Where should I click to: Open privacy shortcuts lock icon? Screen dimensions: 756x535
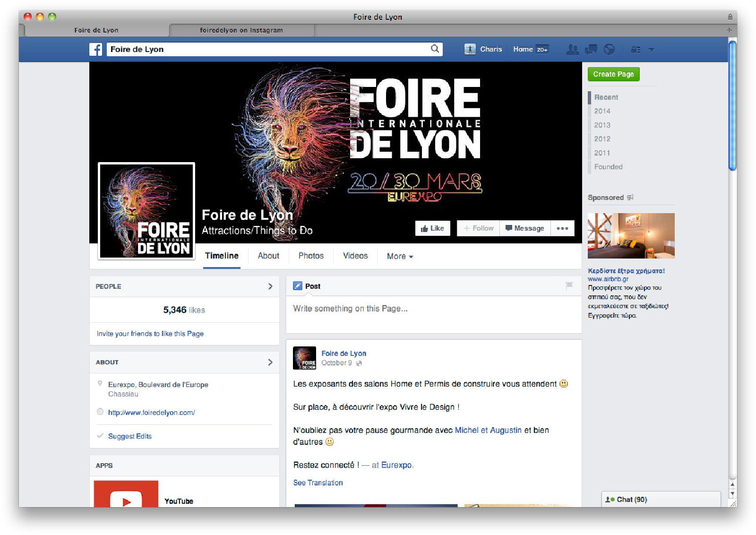(636, 49)
